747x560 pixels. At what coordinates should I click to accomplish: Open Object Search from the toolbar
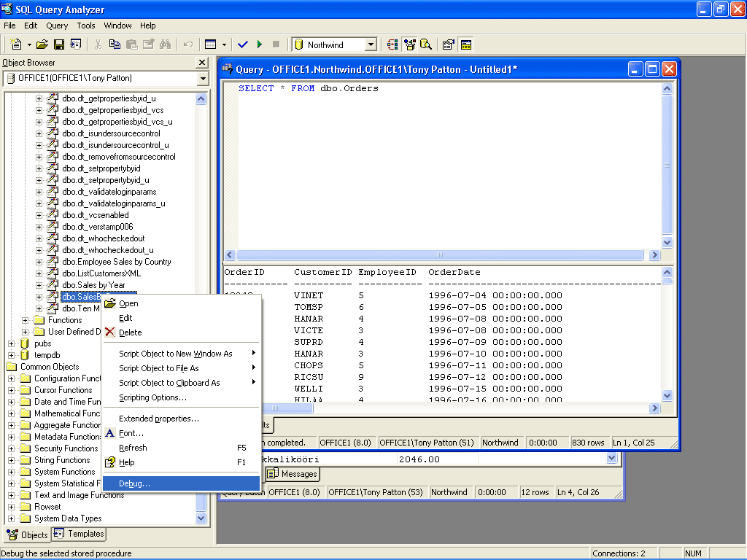(x=426, y=44)
